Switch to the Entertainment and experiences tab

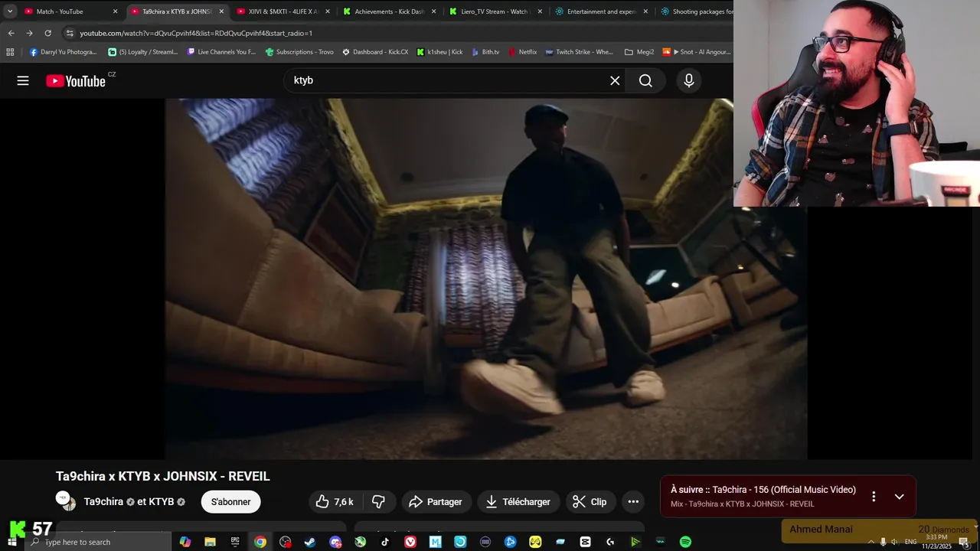[601, 11]
